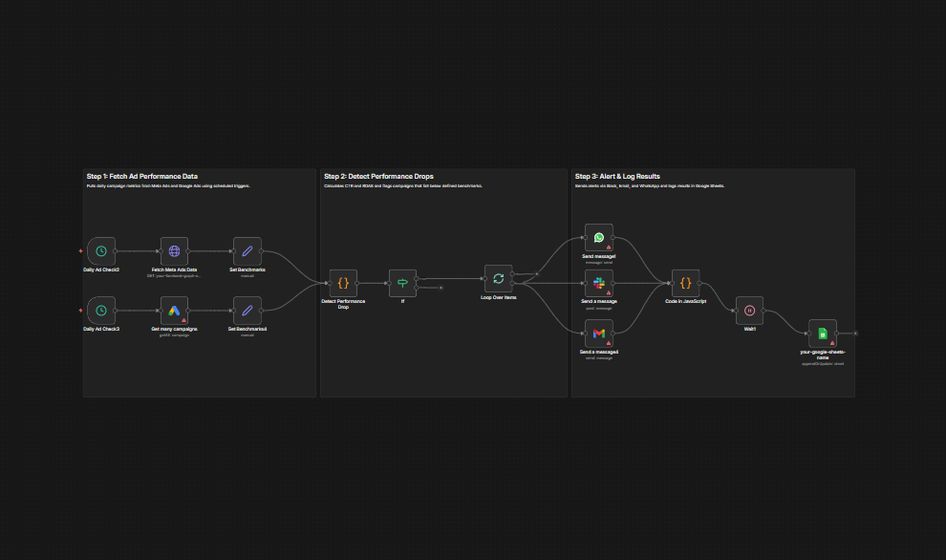Image resolution: width=946 pixels, height=560 pixels.
Task: Click the If condition node
Action: click(402, 282)
